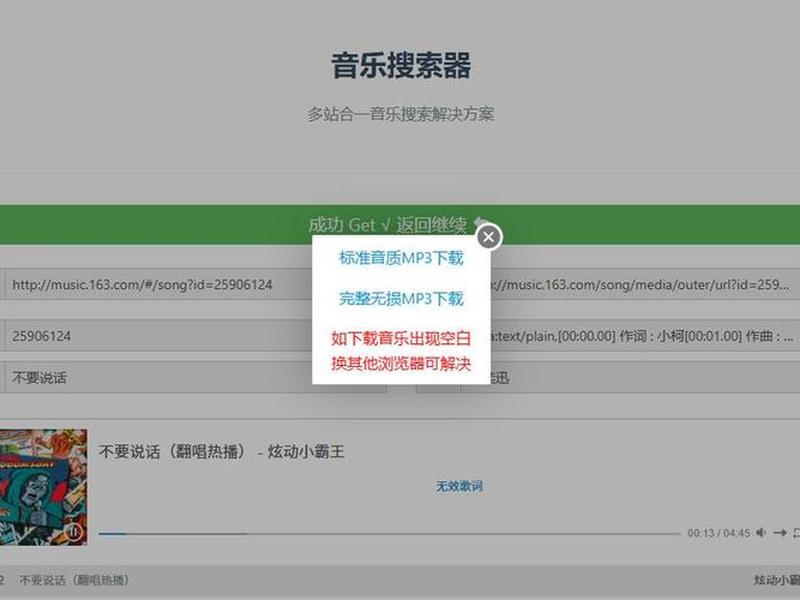
Task: Toggle the play order arrow icon
Action: pyautogui.click(x=780, y=533)
